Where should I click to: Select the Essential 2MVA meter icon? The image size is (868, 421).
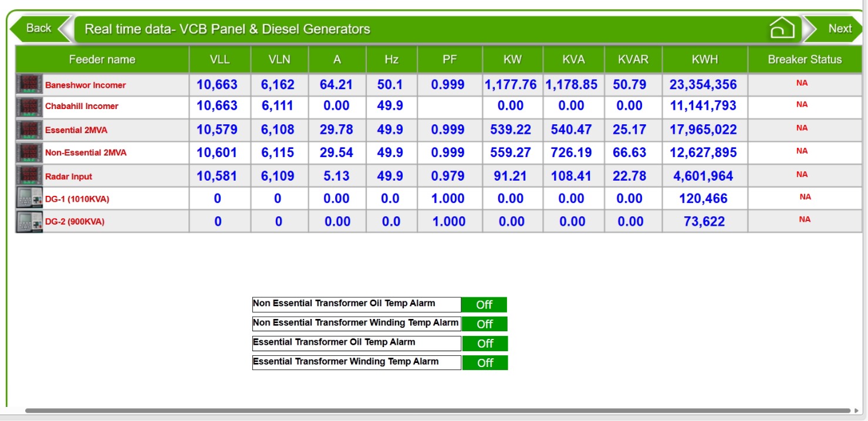coord(29,130)
